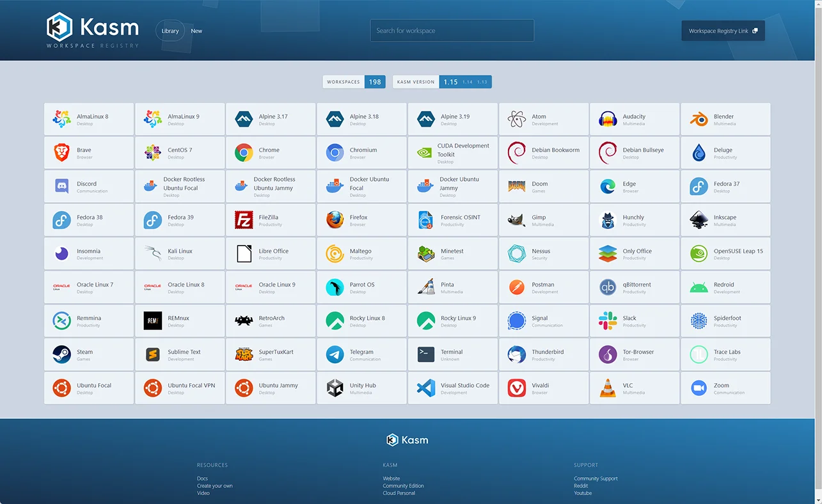Image resolution: width=822 pixels, height=504 pixels.
Task: Open the Firefox browser workspace
Action: pyautogui.click(x=361, y=219)
